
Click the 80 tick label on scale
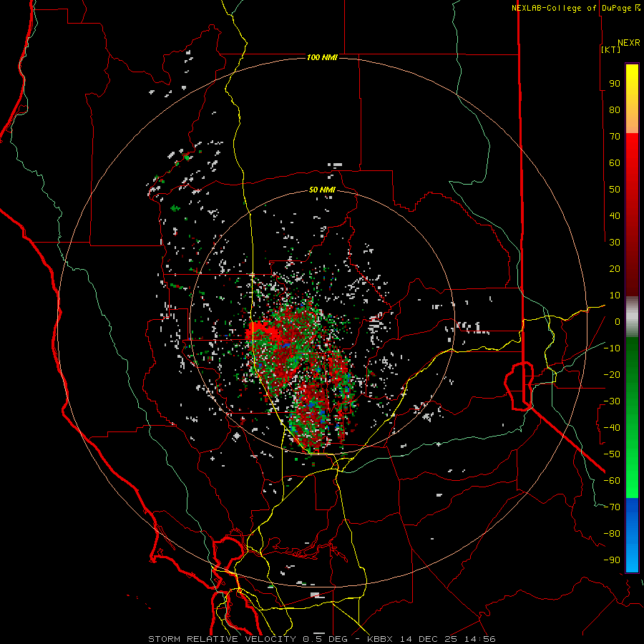pyautogui.click(x=615, y=109)
